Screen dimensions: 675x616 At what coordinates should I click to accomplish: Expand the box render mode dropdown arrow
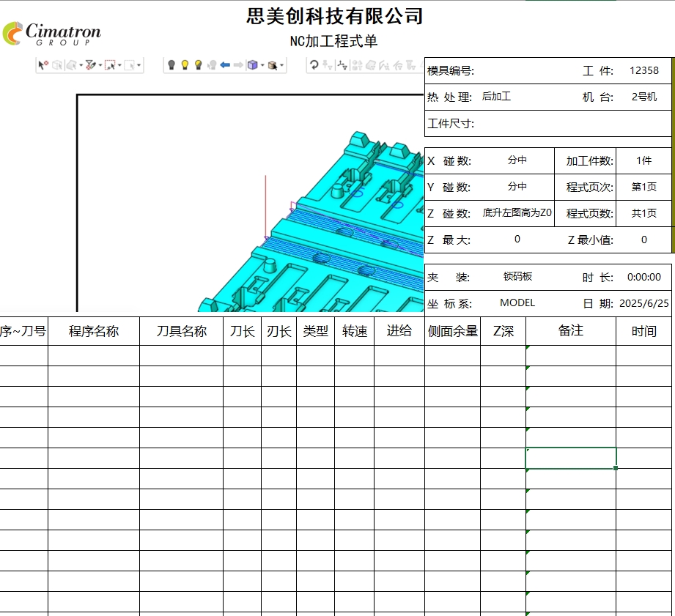(281, 65)
